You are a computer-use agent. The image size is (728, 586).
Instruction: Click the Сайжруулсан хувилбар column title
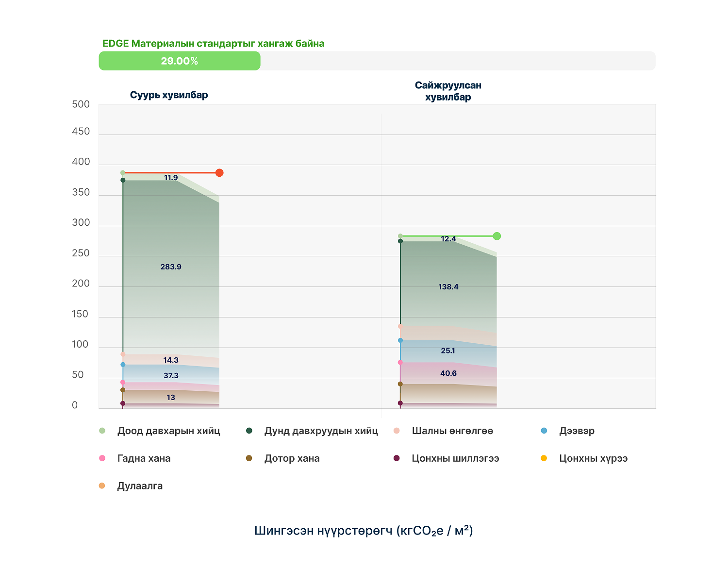pos(448,91)
